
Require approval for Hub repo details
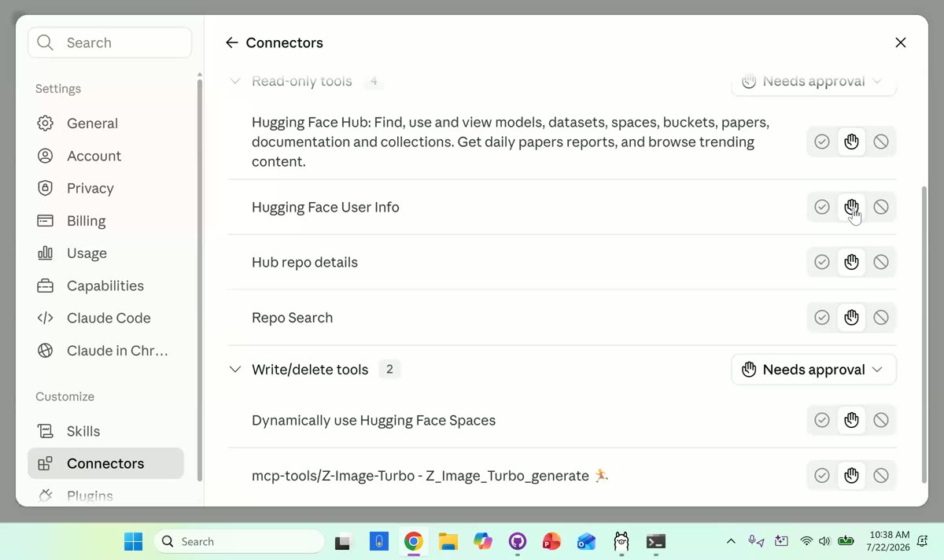point(851,262)
